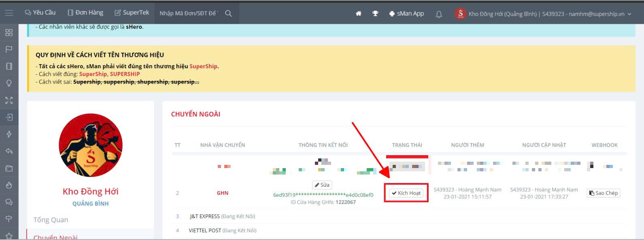Open sMan App link
Screen dimensions: 644x240
click(406, 13)
